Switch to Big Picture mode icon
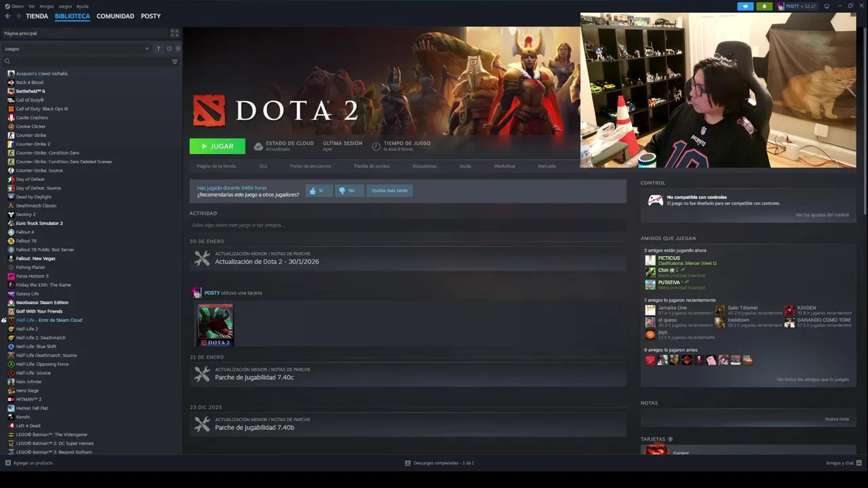This screenshot has height=488, width=868. [x=828, y=6]
